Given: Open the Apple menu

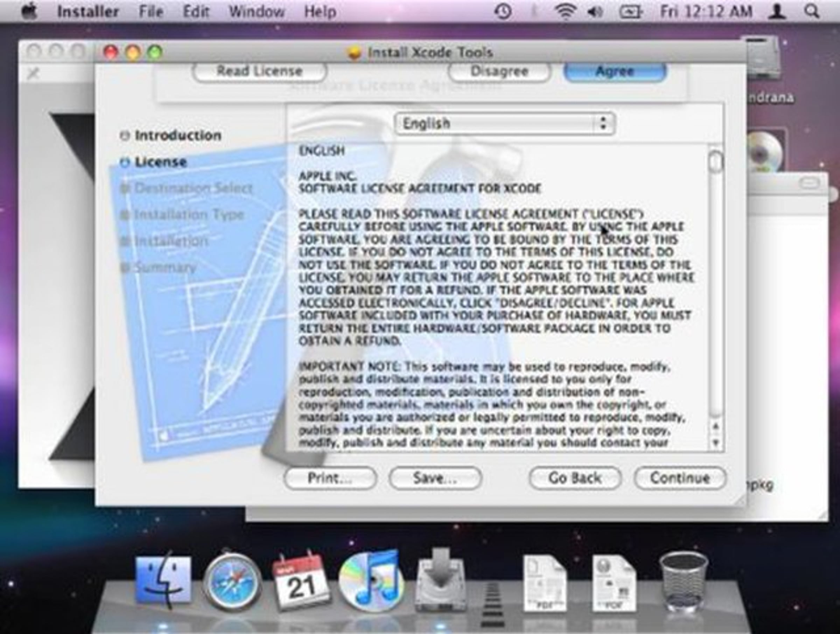Looking at the screenshot, I should [x=29, y=12].
